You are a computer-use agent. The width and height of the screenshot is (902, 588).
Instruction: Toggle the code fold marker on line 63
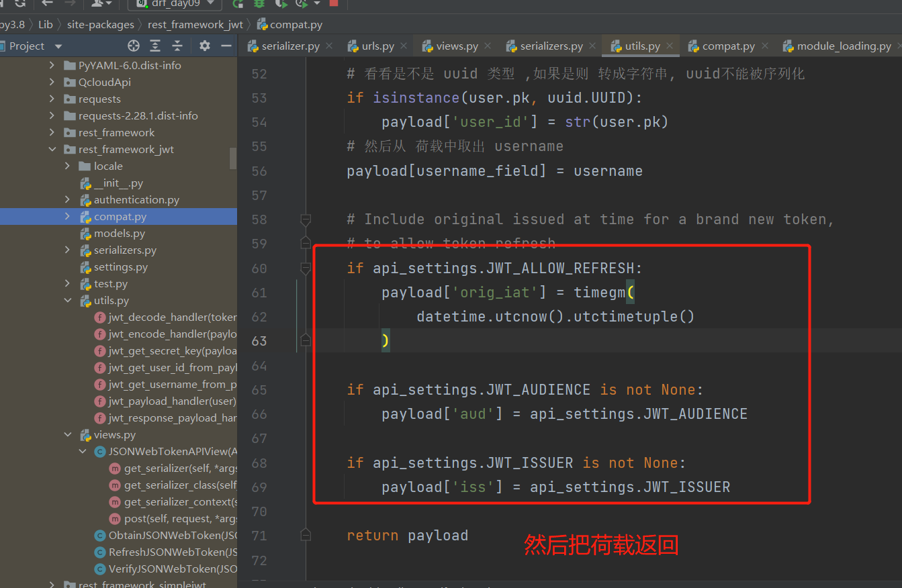click(x=306, y=341)
